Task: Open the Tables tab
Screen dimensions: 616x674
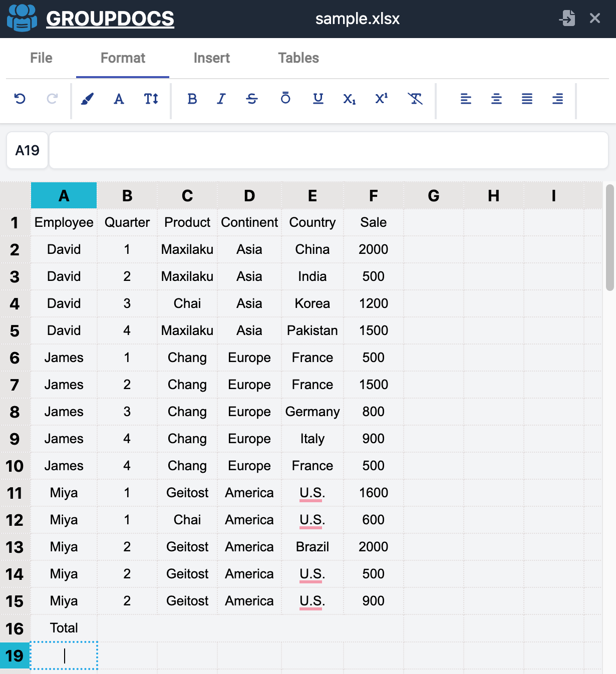Action: tap(298, 58)
